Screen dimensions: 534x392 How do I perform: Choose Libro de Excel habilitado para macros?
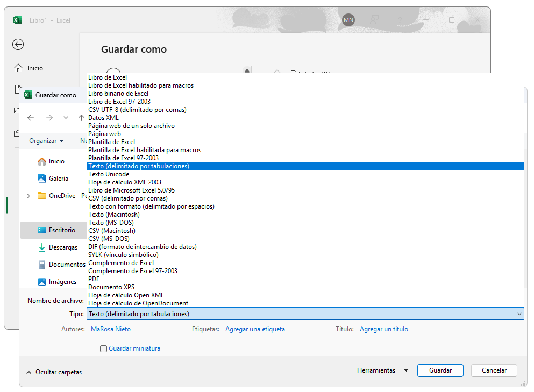pyautogui.click(x=305, y=85)
